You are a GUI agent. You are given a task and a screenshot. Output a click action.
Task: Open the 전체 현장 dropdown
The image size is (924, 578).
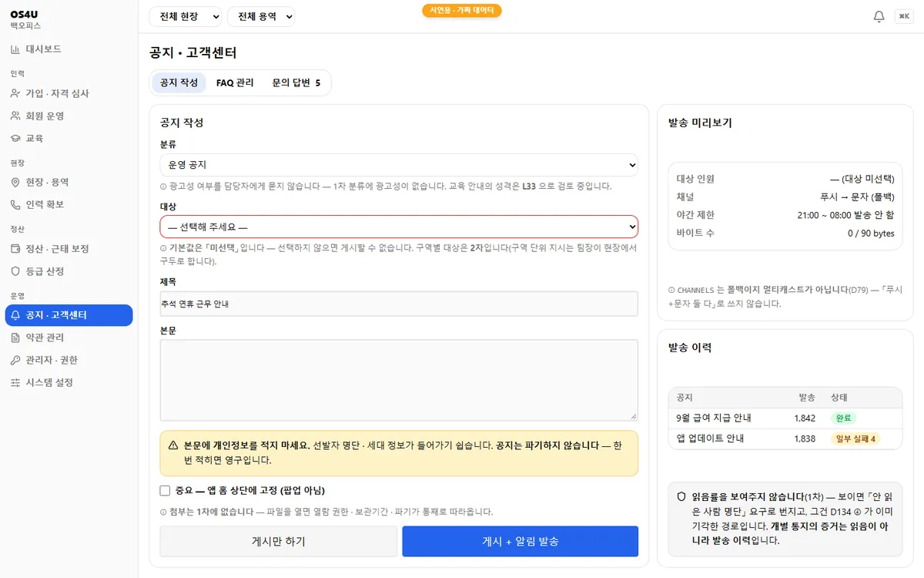coord(185,16)
